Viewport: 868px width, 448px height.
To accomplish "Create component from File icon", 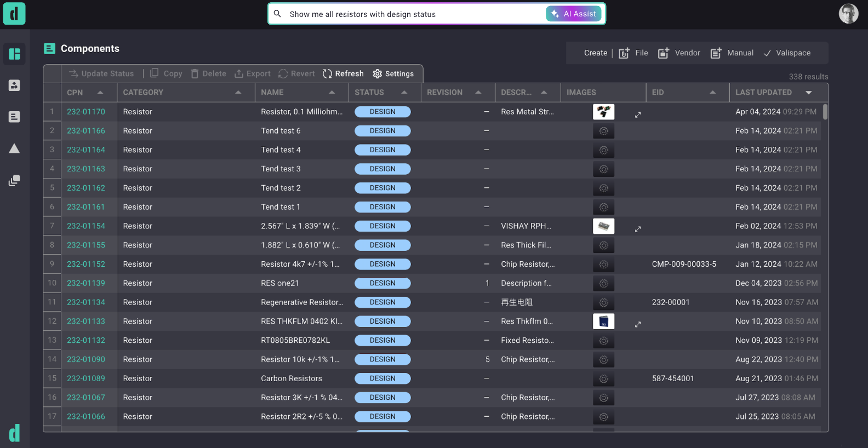I will (x=624, y=53).
